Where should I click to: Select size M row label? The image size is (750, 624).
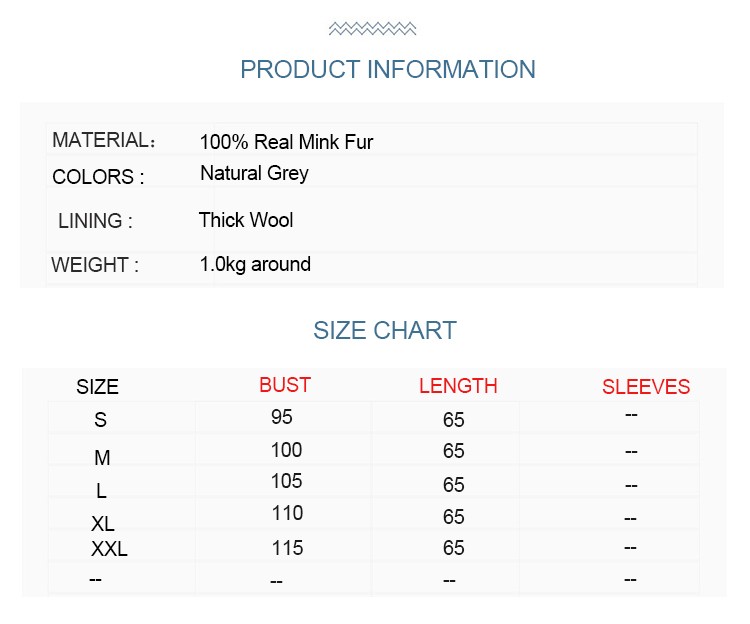click(x=102, y=458)
